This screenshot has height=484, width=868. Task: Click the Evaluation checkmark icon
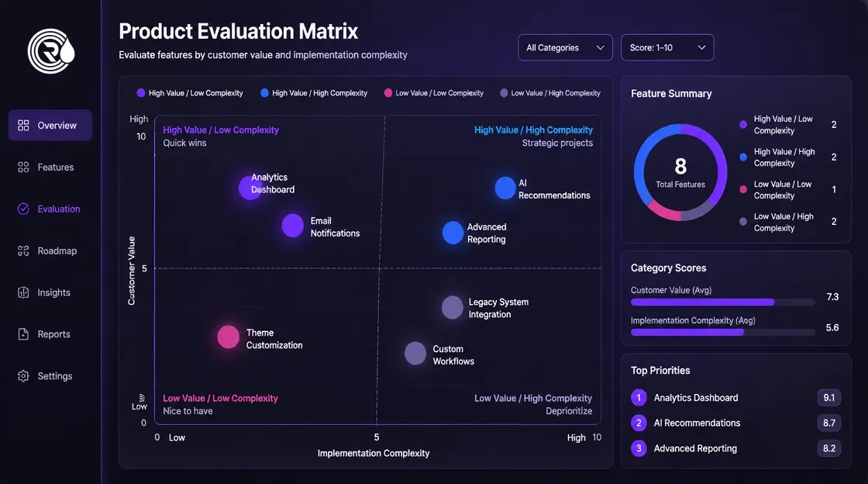[23, 209]
